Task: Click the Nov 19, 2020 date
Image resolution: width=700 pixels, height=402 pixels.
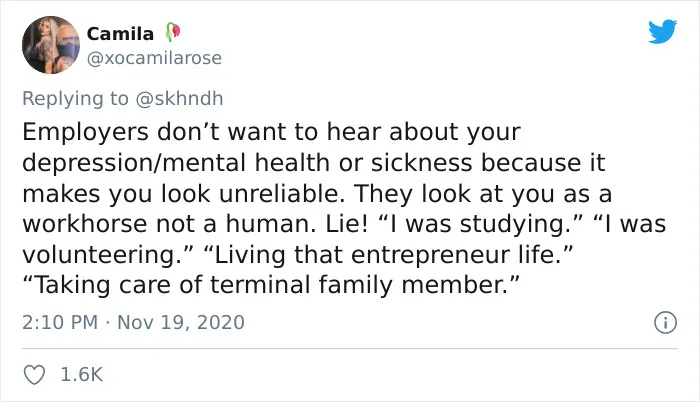Action: pyautogui.click(x=181, y=322)
